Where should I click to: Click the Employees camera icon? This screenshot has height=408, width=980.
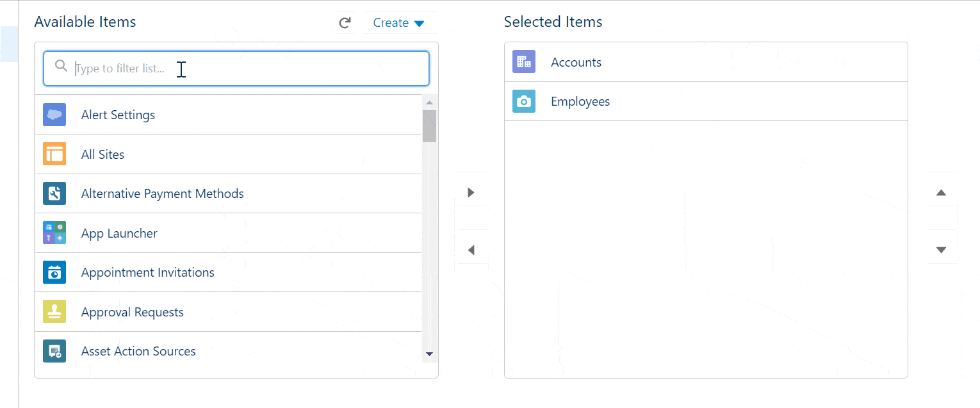click(x=524, y=101)
